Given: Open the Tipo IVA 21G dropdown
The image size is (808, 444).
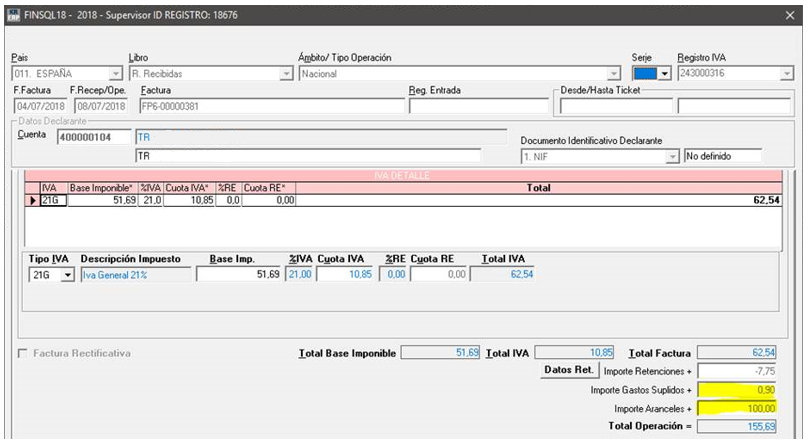Looking at the screenshot, I should point(68,274).
